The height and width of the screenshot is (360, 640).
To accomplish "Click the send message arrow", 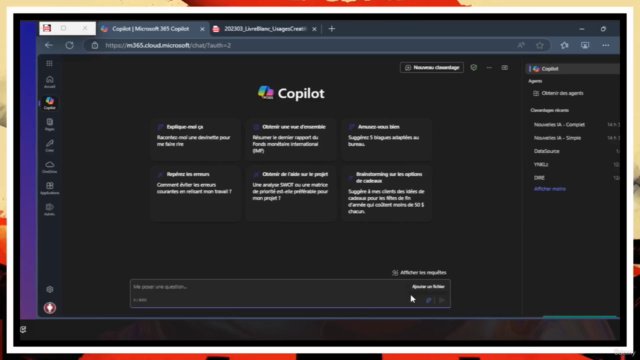I will [442, 300].
